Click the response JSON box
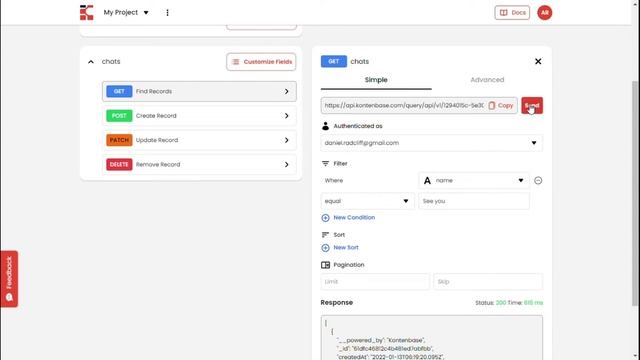The height and width of the screenshot is (360, 640). click(x=431, y=338)
